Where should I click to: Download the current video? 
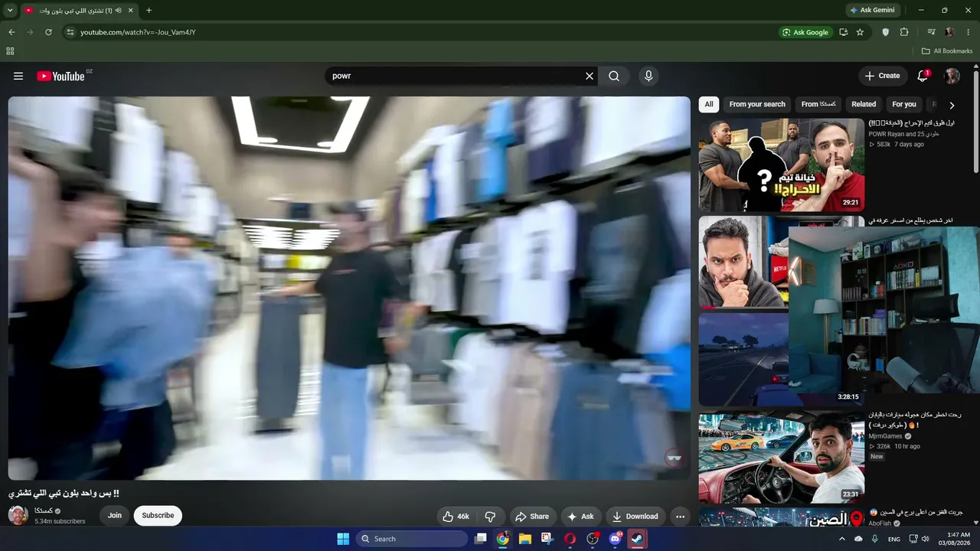coord(635,517)
